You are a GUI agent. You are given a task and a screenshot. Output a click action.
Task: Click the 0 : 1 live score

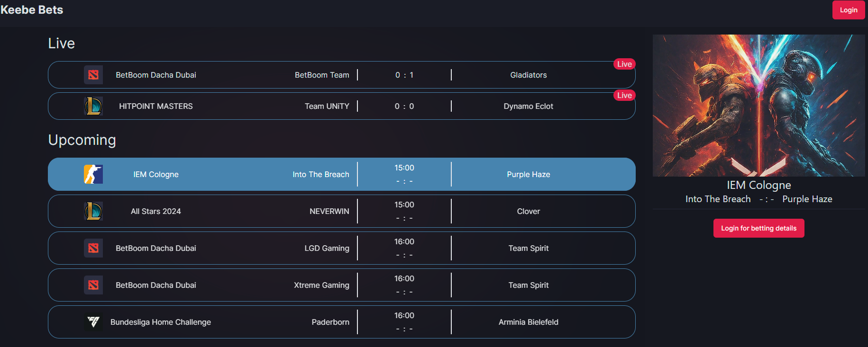[x=404, y=75]
